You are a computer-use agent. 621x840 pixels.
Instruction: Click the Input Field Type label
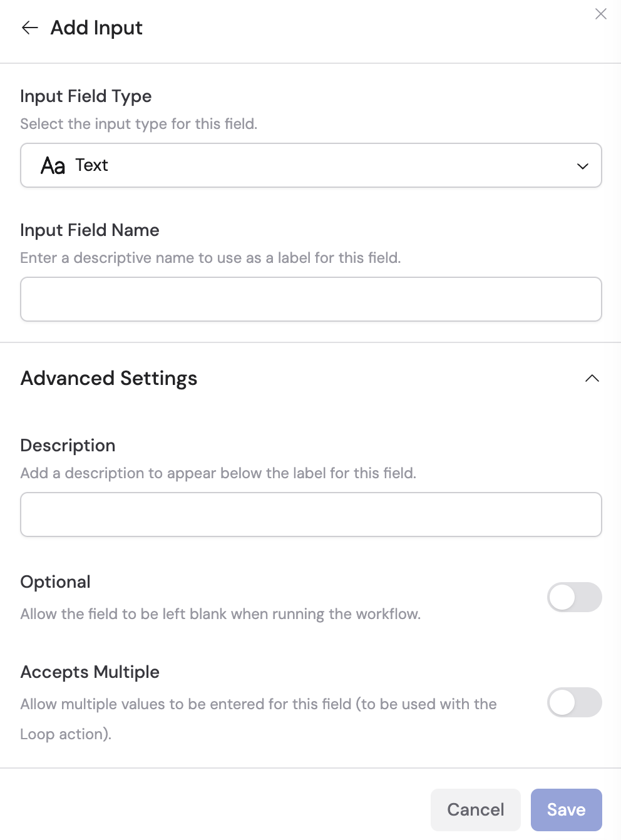click(86, 96)
